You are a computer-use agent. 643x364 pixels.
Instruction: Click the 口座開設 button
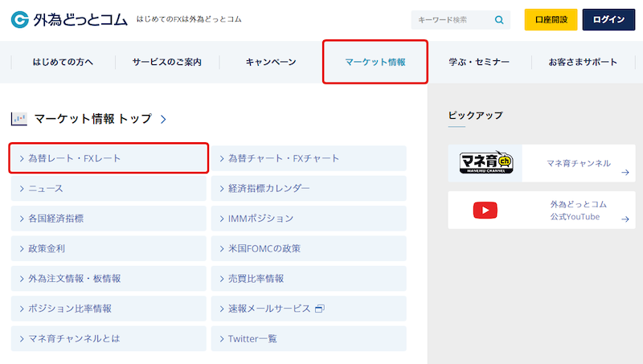551,19
